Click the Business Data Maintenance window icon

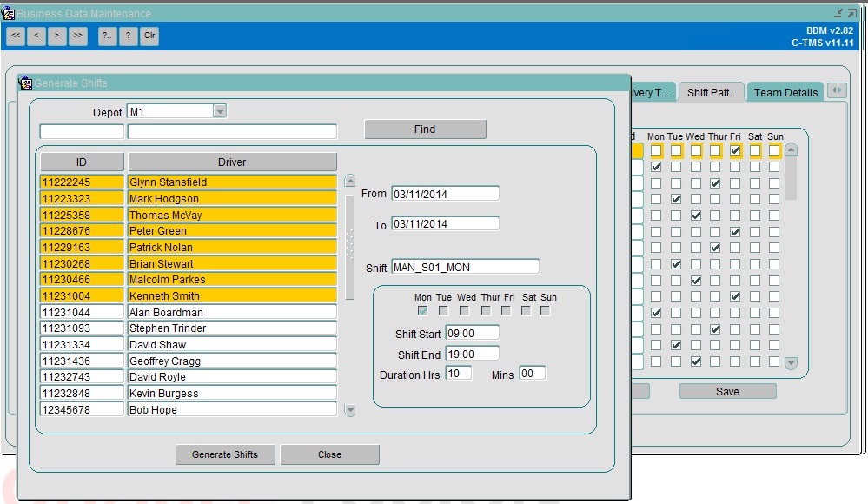coord(8,13)
